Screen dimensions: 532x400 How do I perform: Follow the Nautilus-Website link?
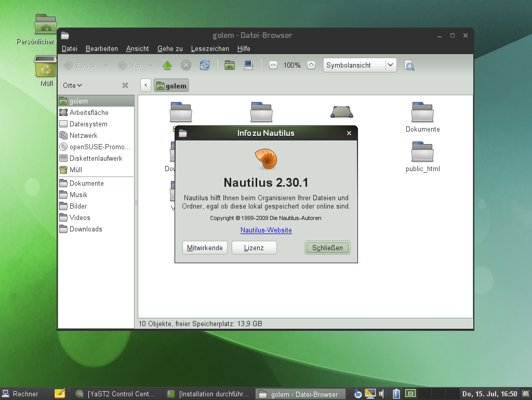pos(266,230)
